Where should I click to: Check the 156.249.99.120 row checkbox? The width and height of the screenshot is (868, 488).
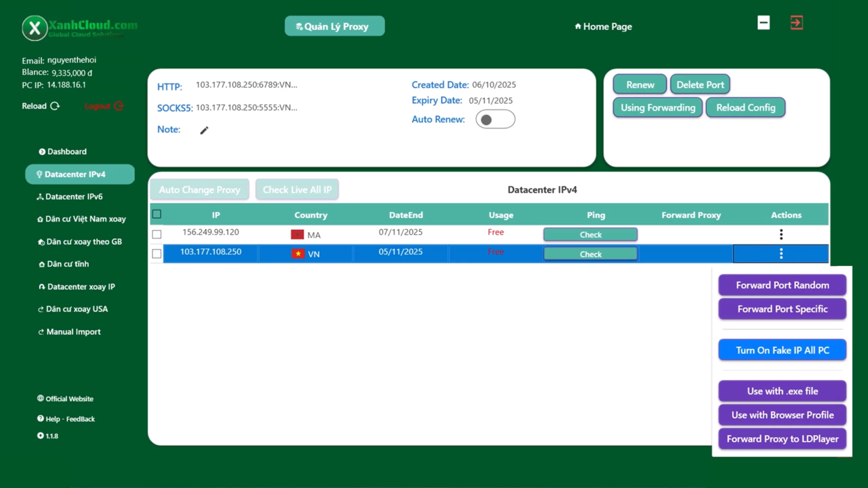click(x=157, y=234)
